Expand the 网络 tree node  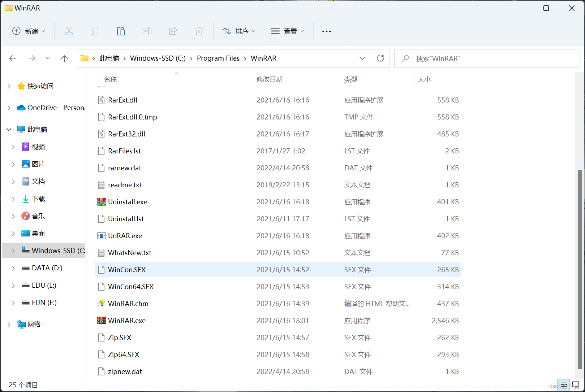coord(9,324)
